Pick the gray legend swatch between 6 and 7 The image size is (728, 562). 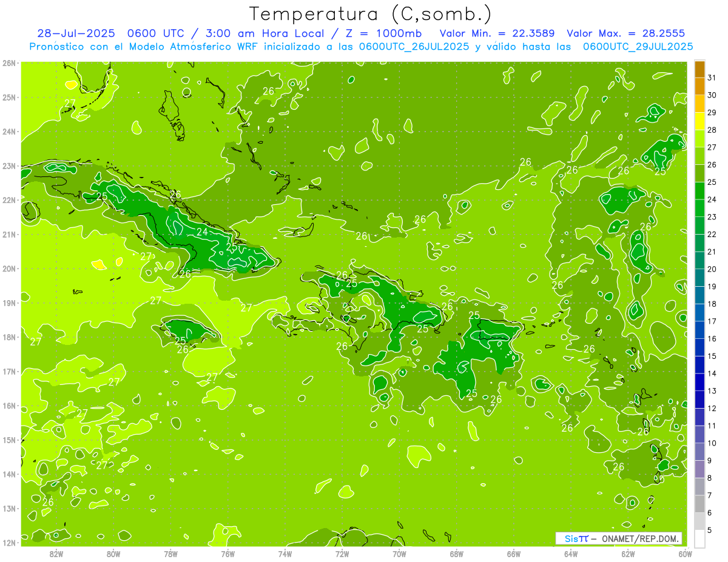coord(699,504)
